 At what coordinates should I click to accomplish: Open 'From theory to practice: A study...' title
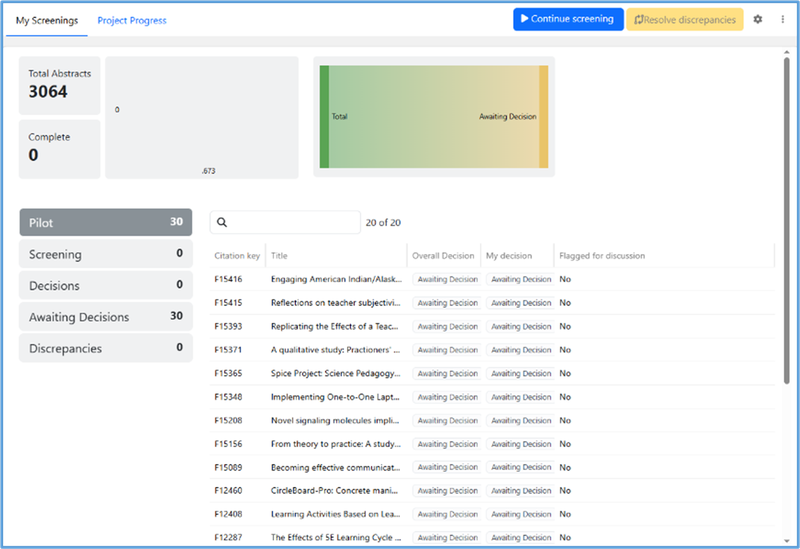coord(336,444)
